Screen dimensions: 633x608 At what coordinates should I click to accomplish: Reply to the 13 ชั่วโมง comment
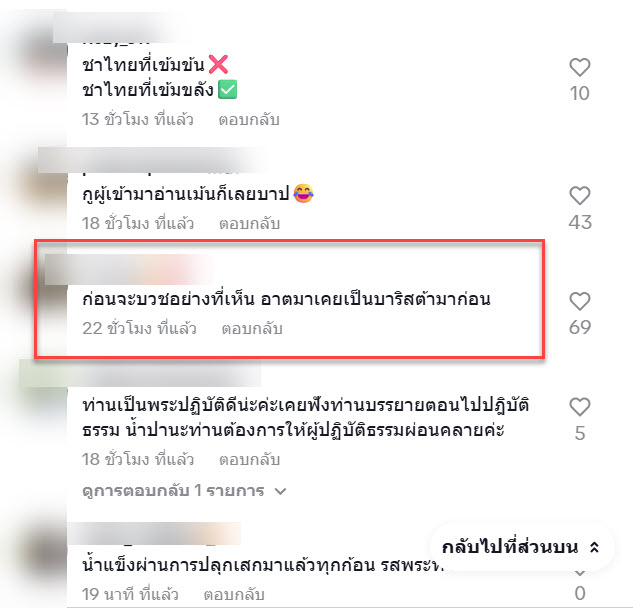pyautogui.click(x=249, y=120)
